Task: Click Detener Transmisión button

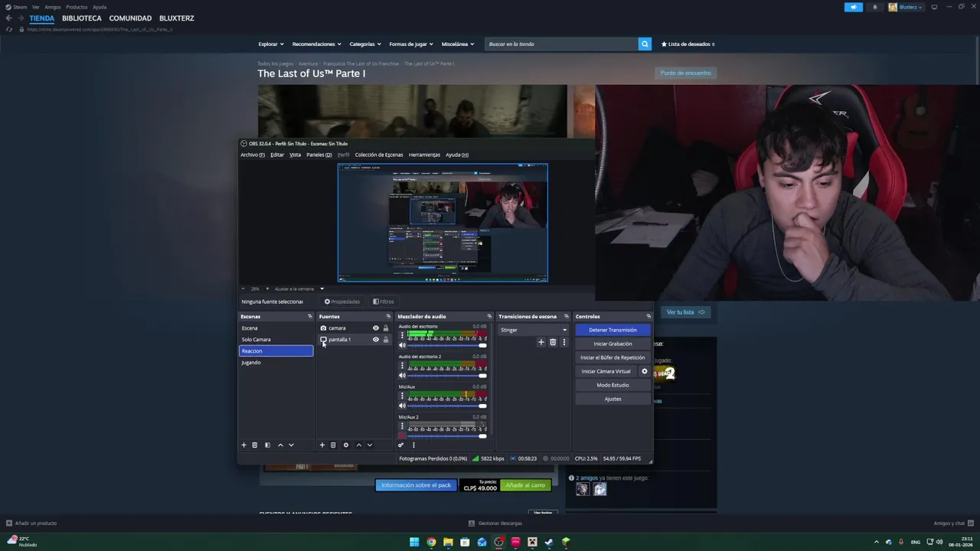Action: tap(612, 330)
